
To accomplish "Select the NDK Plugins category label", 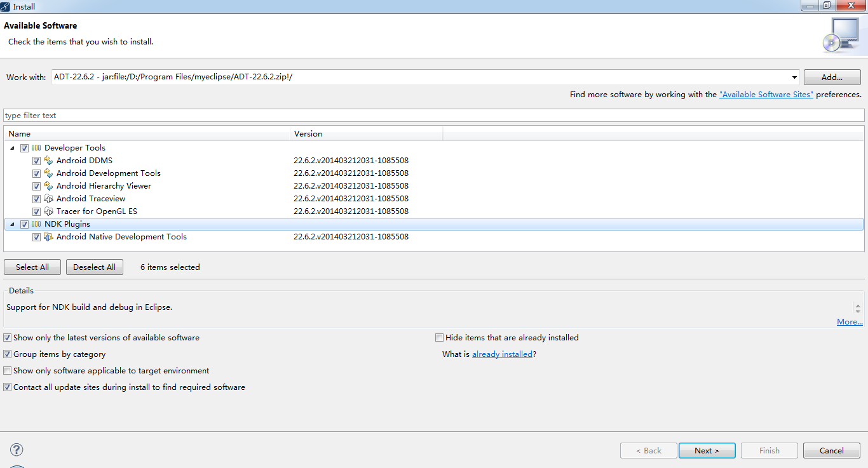I will tap(67, 224).
